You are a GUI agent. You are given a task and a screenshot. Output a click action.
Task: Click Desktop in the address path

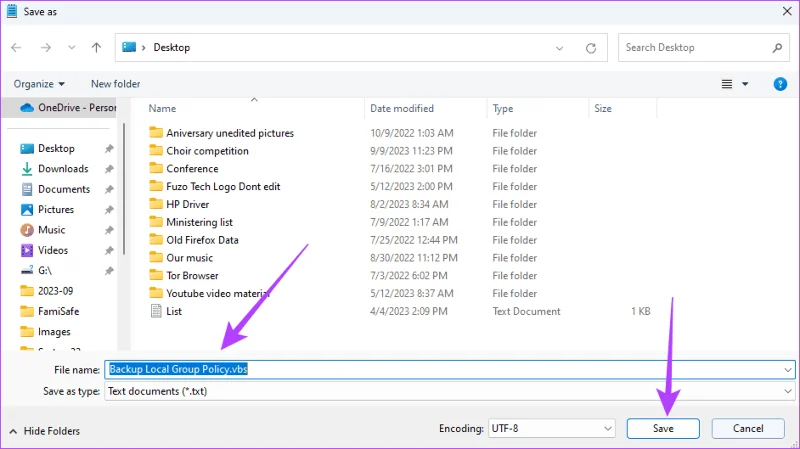point(171,47)
